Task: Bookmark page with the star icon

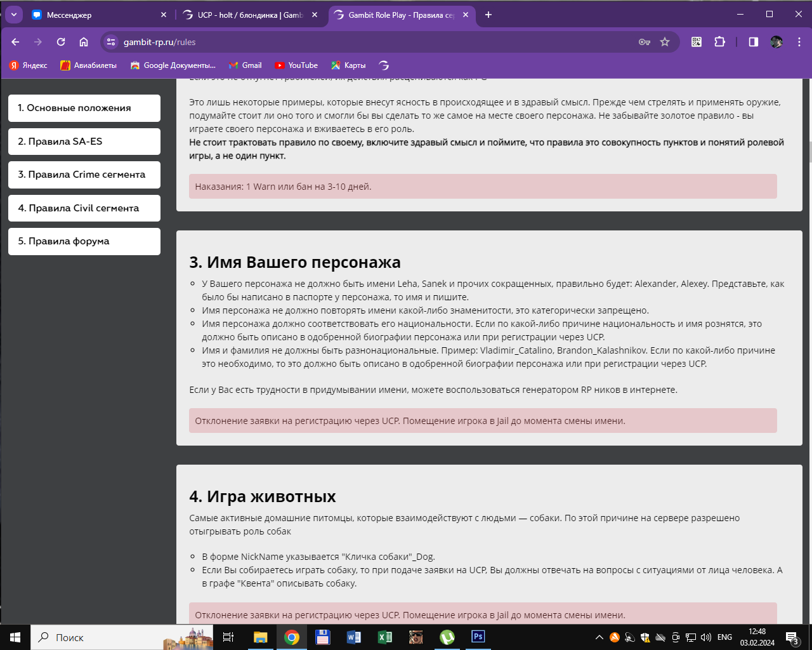Action: pyautogui.click(x=665, y=42)
